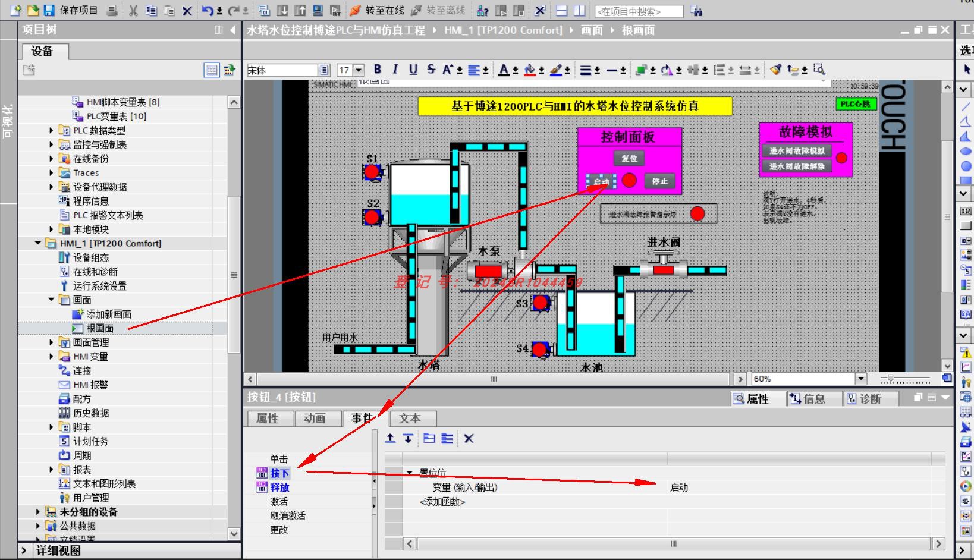This screenshot has width=974, height=560.
Task: Select the 按下 press event
Action: pos(279,473)
